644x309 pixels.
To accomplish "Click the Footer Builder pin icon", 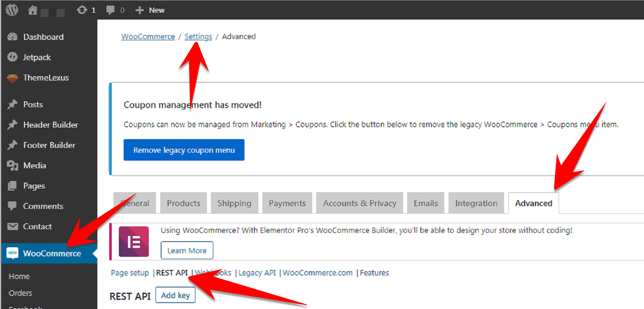I will tap(13, 145).
